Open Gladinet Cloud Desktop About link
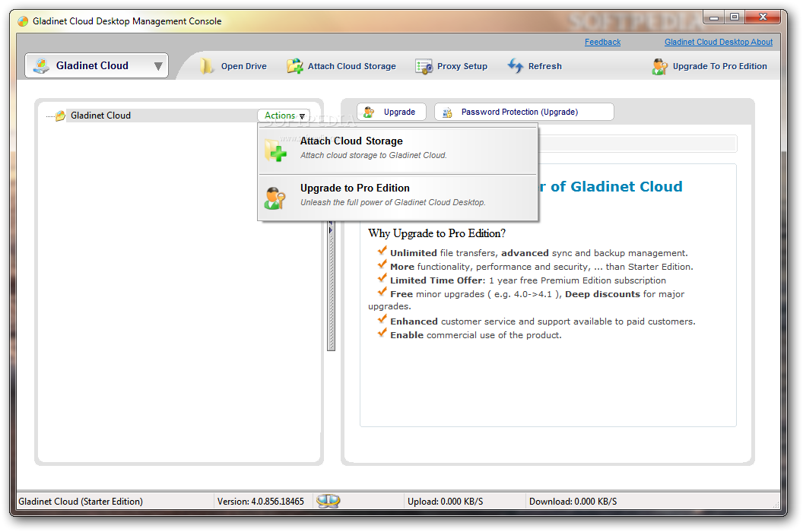The width and height of the screenshot is (803, 532). pos(718,42)
